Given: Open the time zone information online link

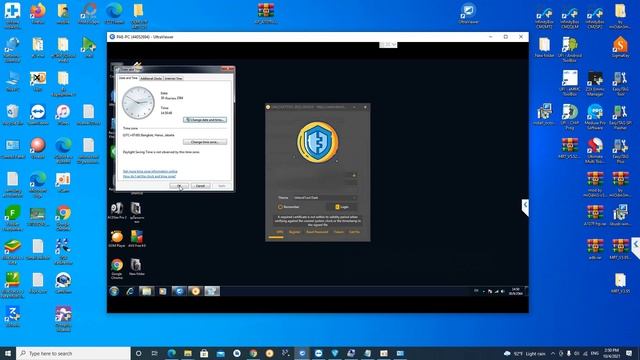Looking at the screenshot, I should (x=150, y=171).
